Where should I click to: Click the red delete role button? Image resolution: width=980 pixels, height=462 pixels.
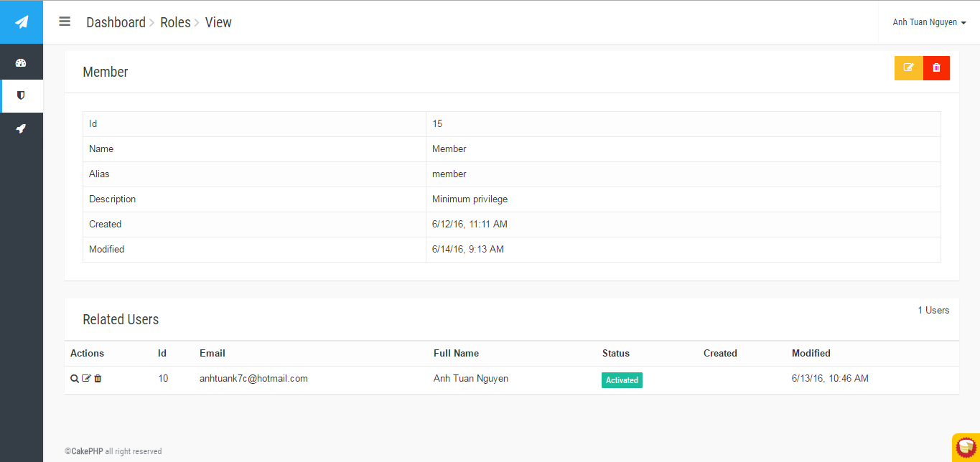pos(936,68)
